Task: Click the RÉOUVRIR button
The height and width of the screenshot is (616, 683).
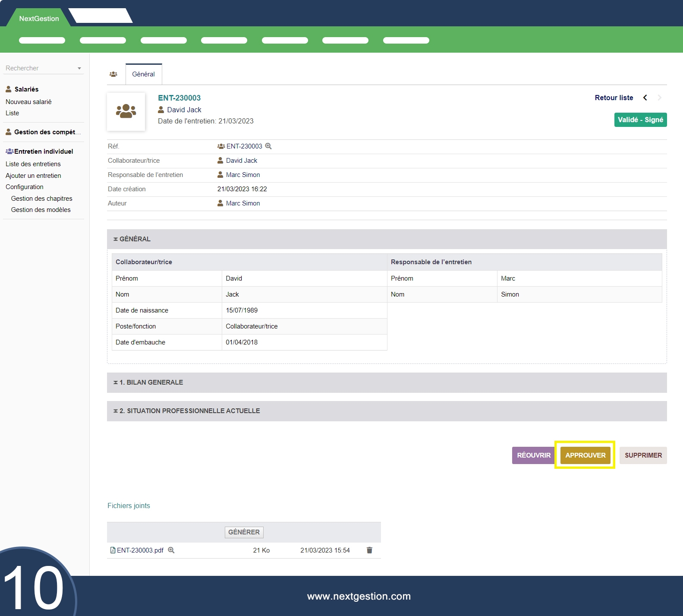Action: [533, 455]
